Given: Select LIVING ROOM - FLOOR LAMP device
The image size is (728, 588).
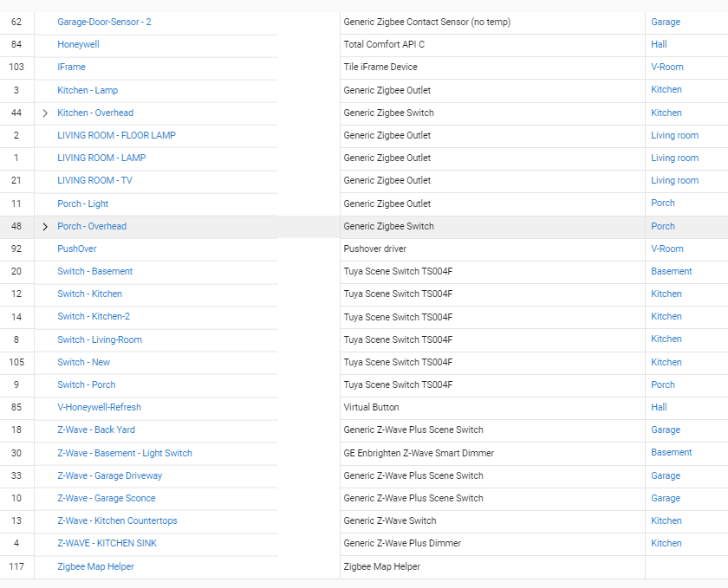Looking at the screenshot, I should pos(116,135).
